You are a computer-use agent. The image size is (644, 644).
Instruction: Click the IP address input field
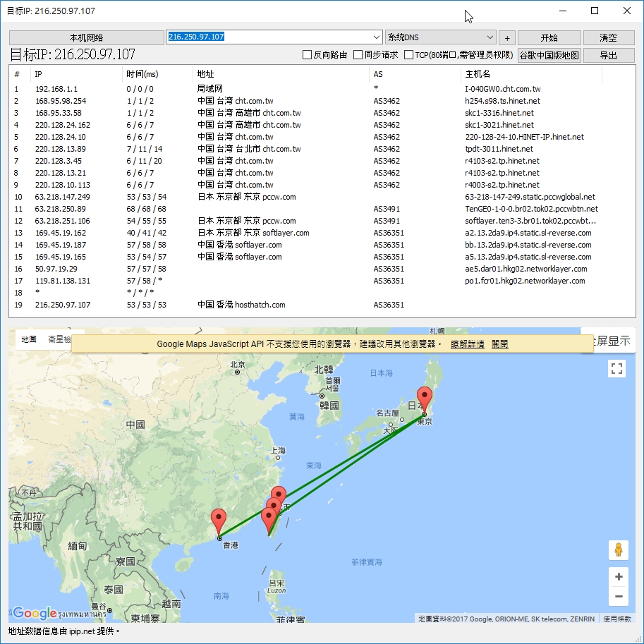(269, 37)
